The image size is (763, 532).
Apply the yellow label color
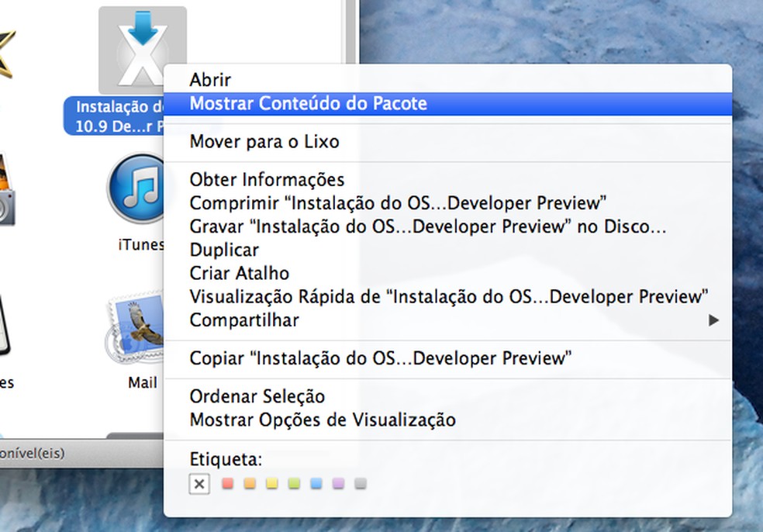click(271, 483)
